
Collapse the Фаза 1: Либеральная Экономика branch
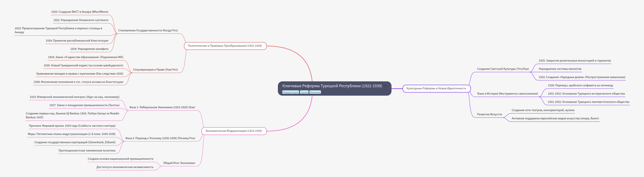(x=128, y=110)
